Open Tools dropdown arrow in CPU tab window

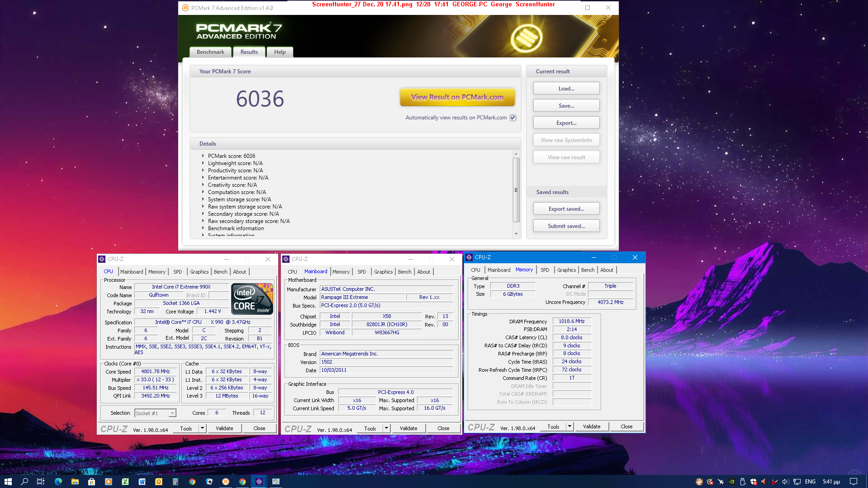[x=203, y=428]
